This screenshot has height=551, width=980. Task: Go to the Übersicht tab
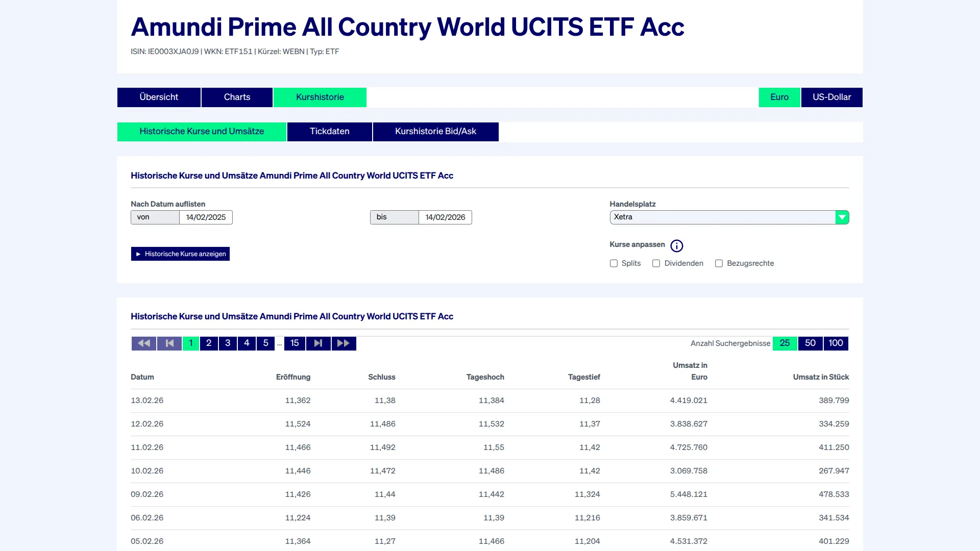[x=159, y=97]
